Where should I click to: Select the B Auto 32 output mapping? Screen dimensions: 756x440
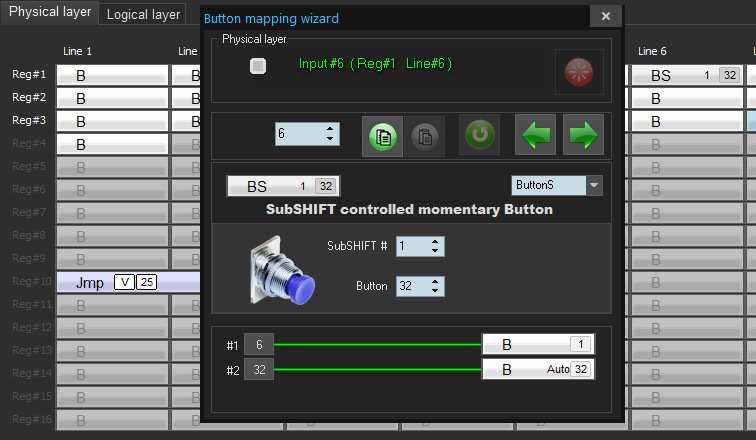click(x=537, y=369)
